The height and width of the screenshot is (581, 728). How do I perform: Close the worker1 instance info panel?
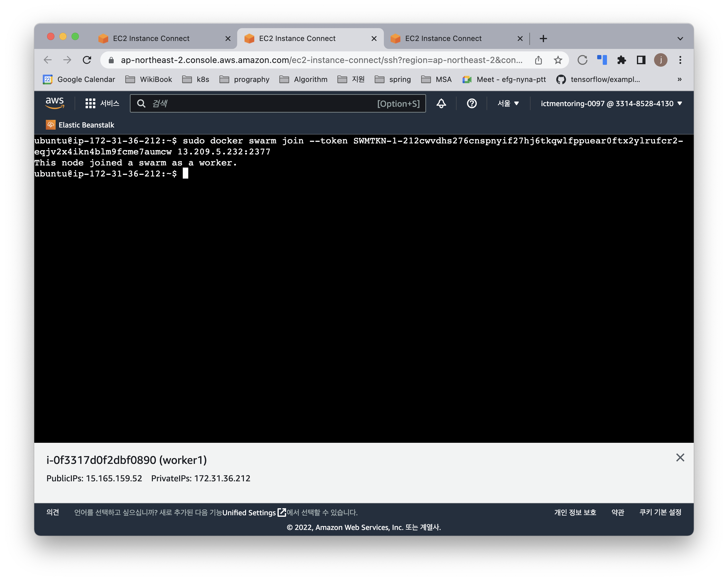click(x=680, y=457)
